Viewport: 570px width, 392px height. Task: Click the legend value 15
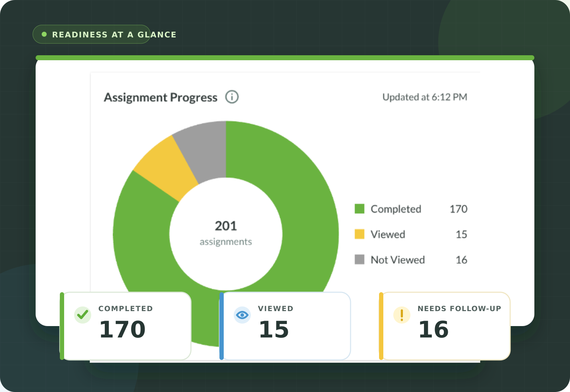click(x=461, y=234)
